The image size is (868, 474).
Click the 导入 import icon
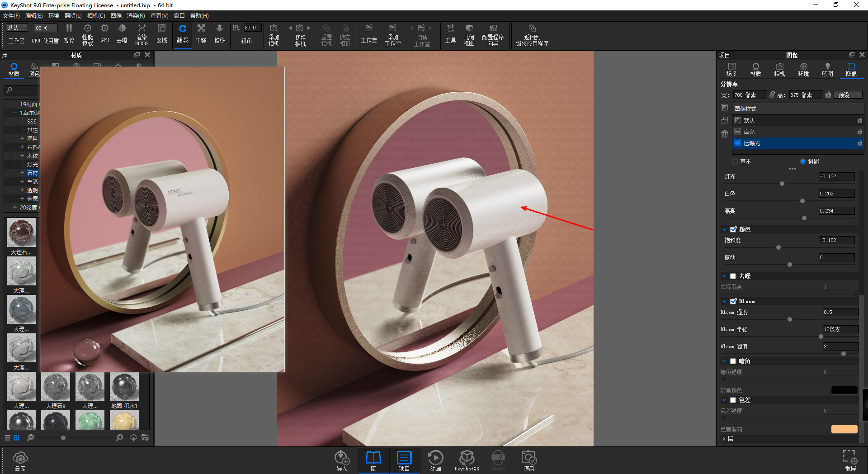(x=342, y=461)
